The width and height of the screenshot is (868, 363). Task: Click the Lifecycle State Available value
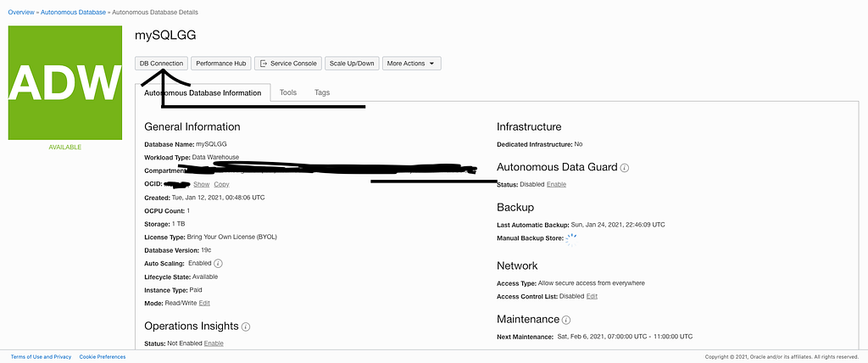(205, 276)
